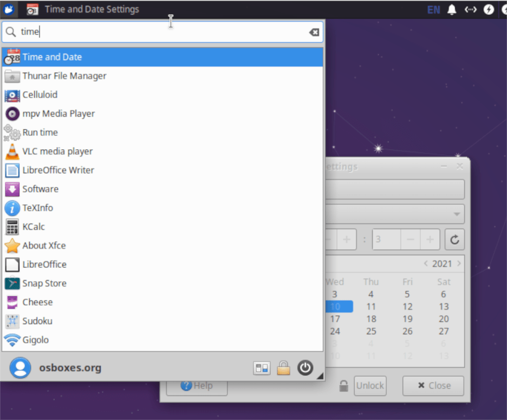Open the Snap Store
Viewport: 507px width, 420px height.
click(44, 283)
